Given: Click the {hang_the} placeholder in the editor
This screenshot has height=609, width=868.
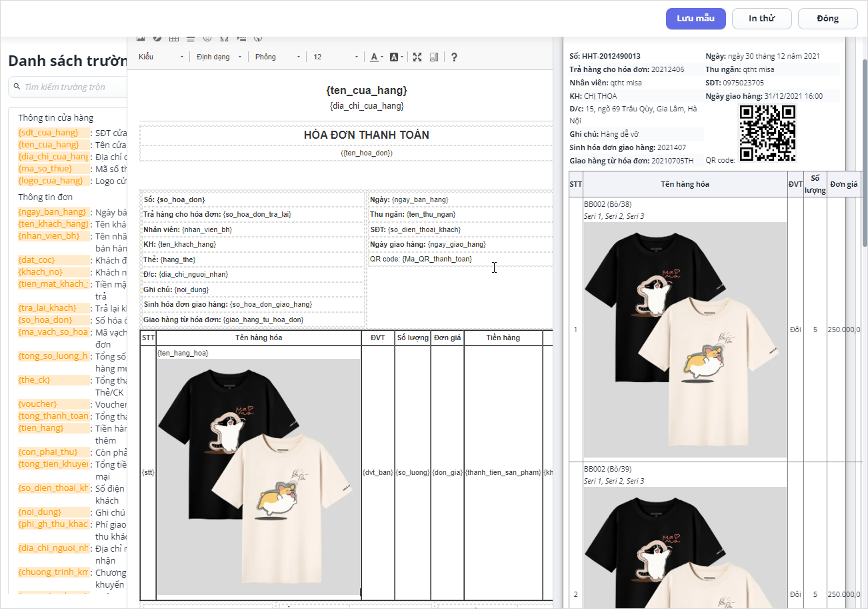Looking at the screenshot, I should click(x=178, y=259).
